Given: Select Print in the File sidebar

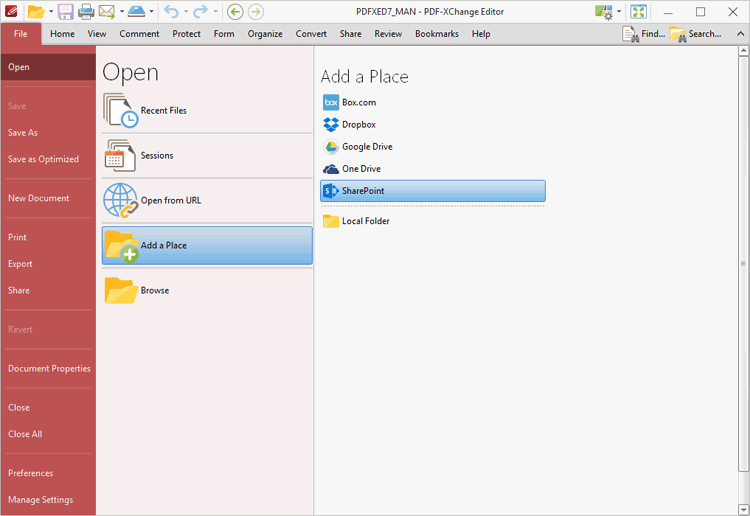Looking at the screenshot, I should (x=48, y=237).
